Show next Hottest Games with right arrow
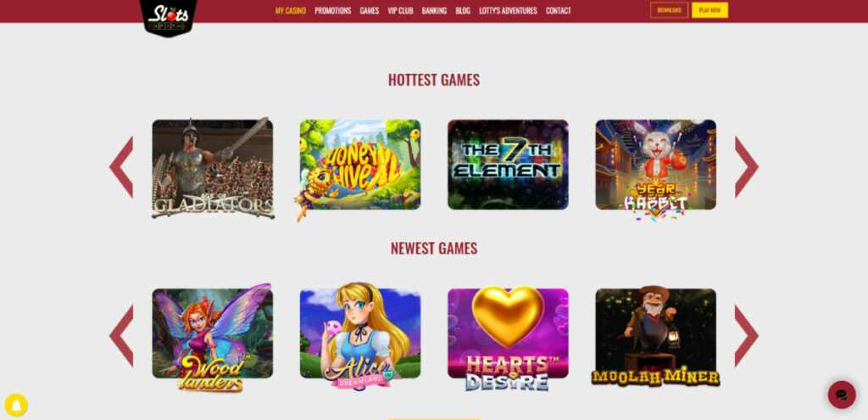Viewport: 868px width, 420px height. click(746, 167)
